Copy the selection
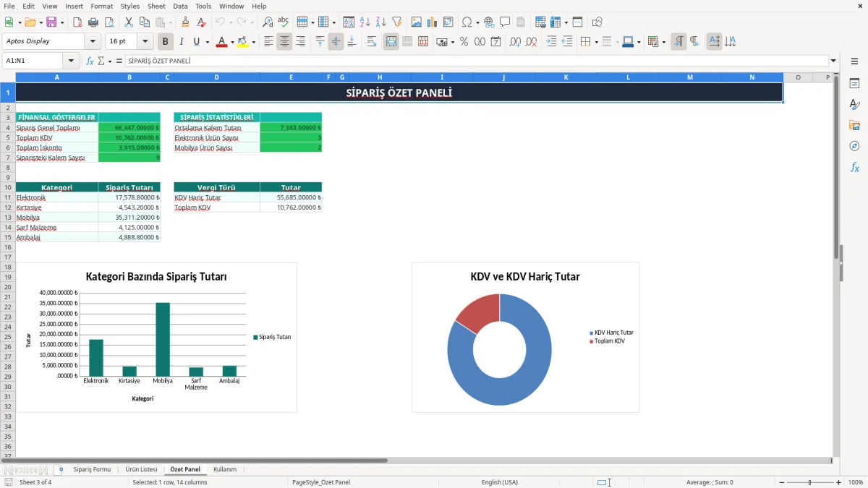 click(145, 22)
